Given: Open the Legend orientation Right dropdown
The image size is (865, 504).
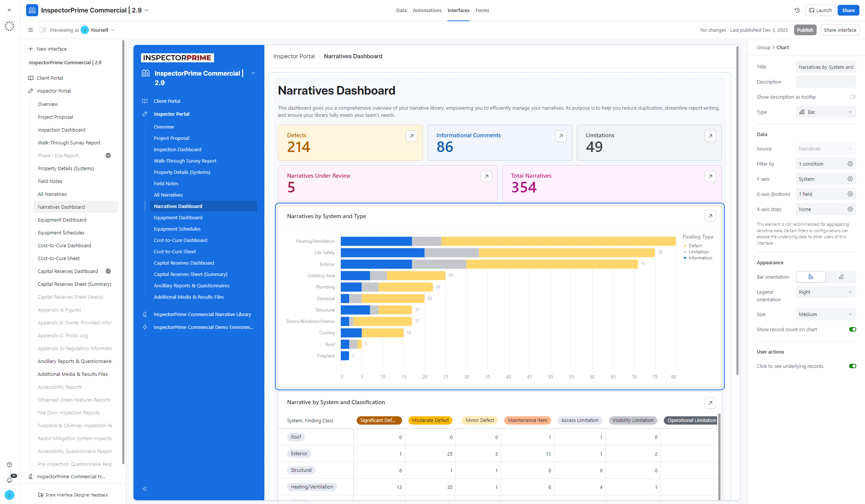Looking at the screenshot, I should click(x=825, y=292).
